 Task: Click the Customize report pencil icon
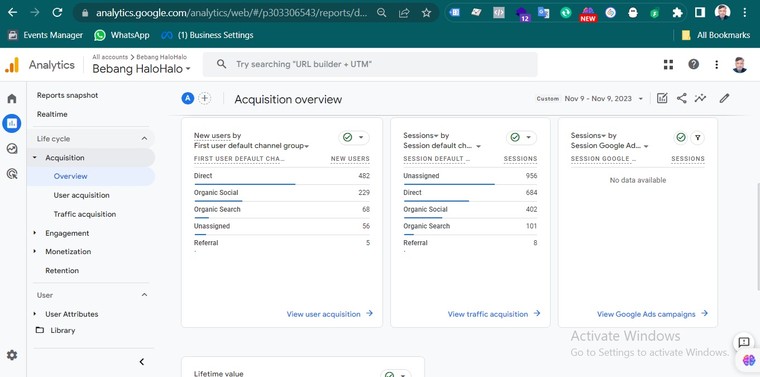[x=724, y=98]
